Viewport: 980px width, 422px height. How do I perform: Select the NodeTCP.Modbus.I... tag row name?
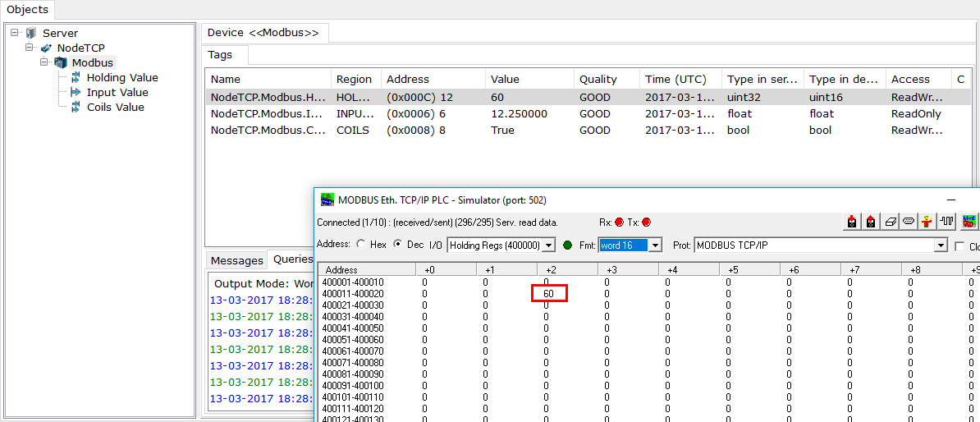tap(266, 114)
